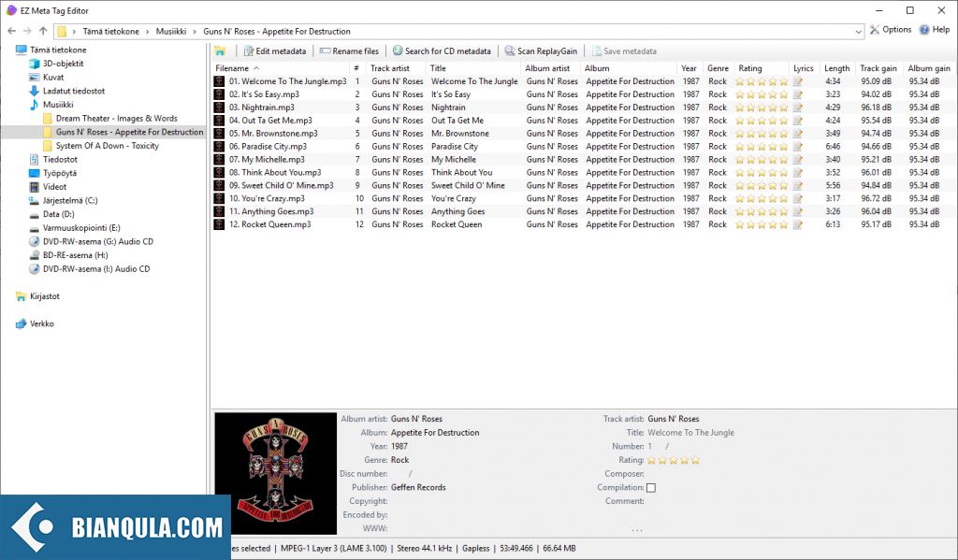
Task: Open the Edit metadata tool
Action: [274, 51]
